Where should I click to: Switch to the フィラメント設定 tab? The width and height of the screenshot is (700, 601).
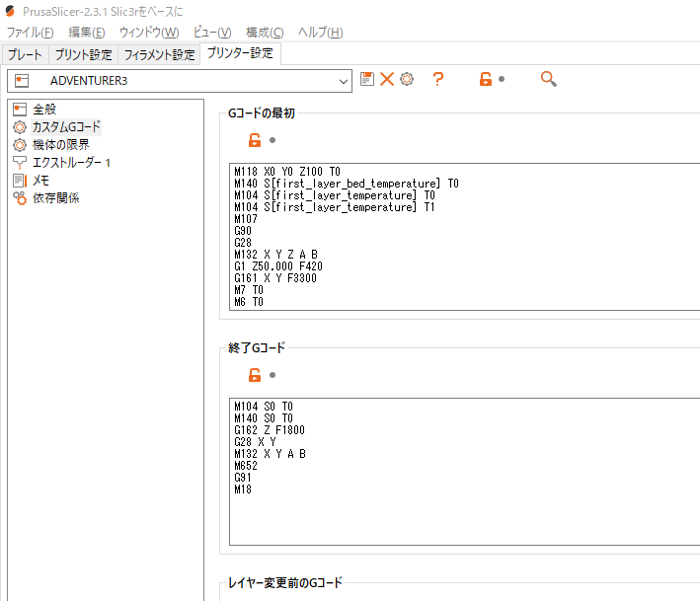point(159,54)
